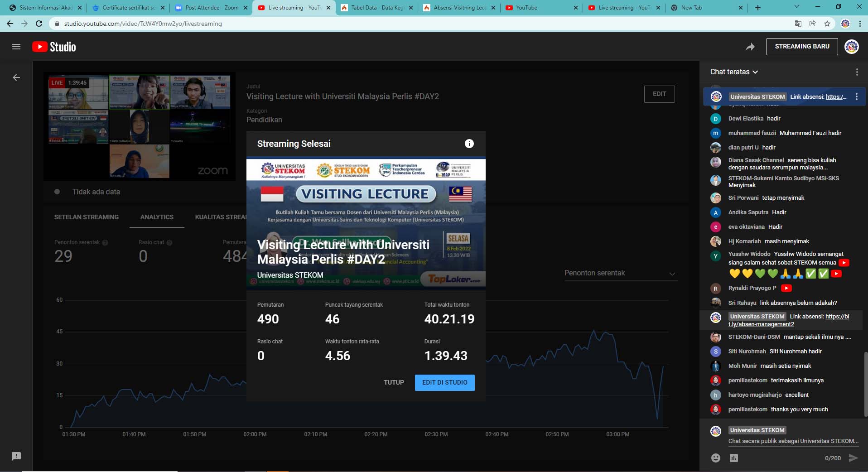Open the emoji picker in chat
Image resolution: width=868 pixels, height=472 pixels.
716,458
